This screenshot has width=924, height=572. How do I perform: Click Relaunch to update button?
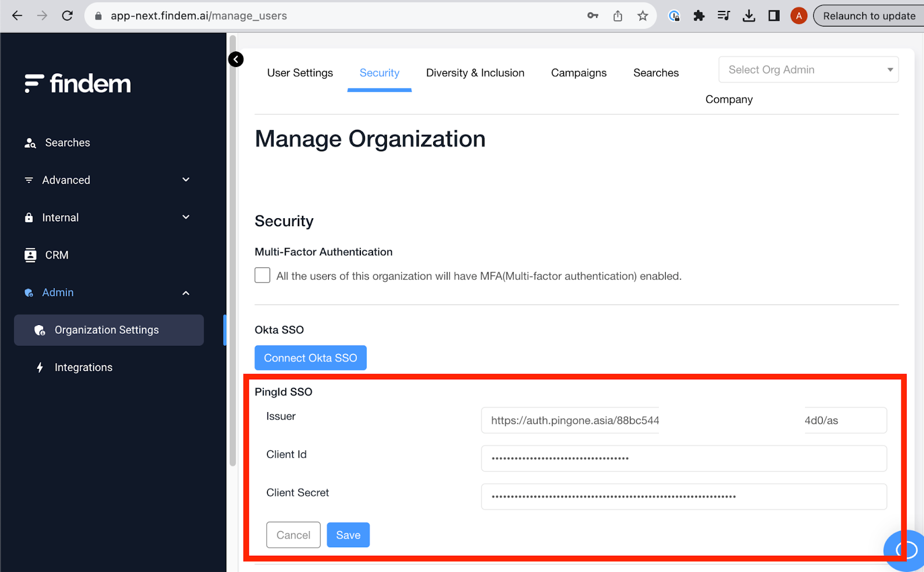[x=869, y=16]
